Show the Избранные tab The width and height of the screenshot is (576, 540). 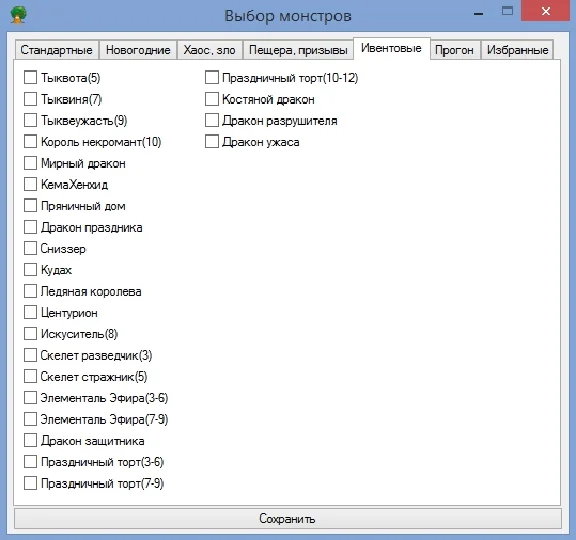tap(517, 50)
